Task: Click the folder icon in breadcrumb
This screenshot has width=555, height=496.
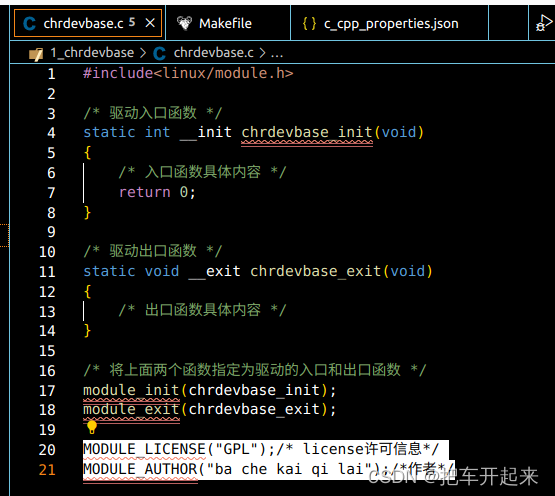Action: (36, 54)
